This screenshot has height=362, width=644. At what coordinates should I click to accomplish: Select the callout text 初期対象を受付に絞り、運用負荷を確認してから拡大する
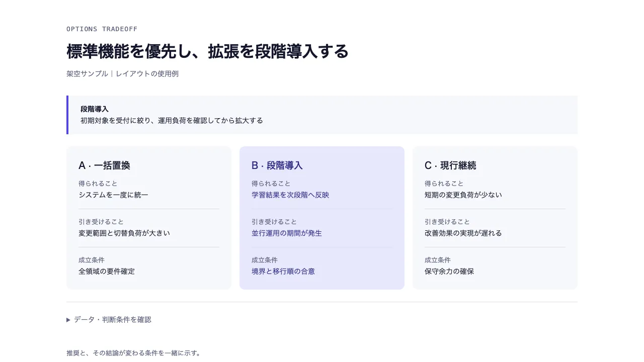click(172, 121)
